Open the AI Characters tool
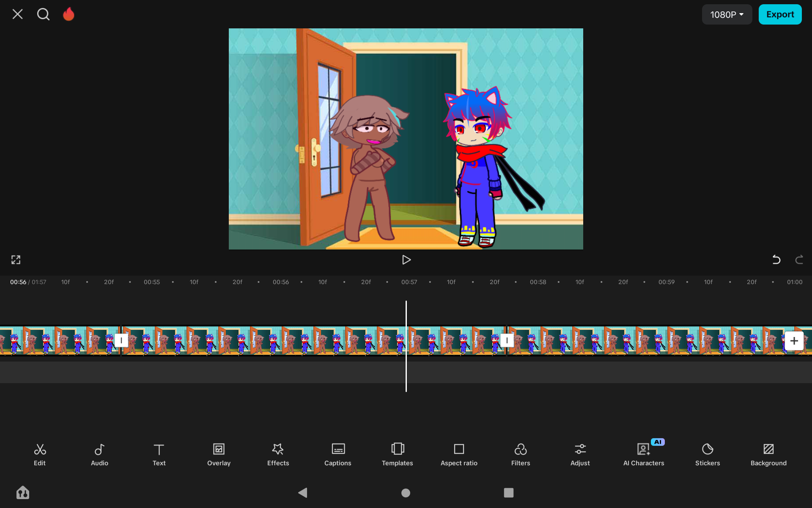The height and width of the screenshot is (508, 812). [x=643, y=454]
